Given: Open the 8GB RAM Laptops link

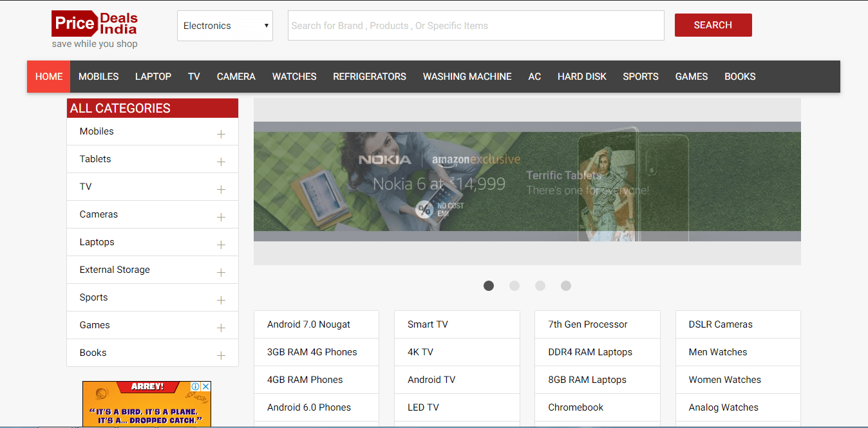Looking at the screenshot, I should (x=587, y=380).
